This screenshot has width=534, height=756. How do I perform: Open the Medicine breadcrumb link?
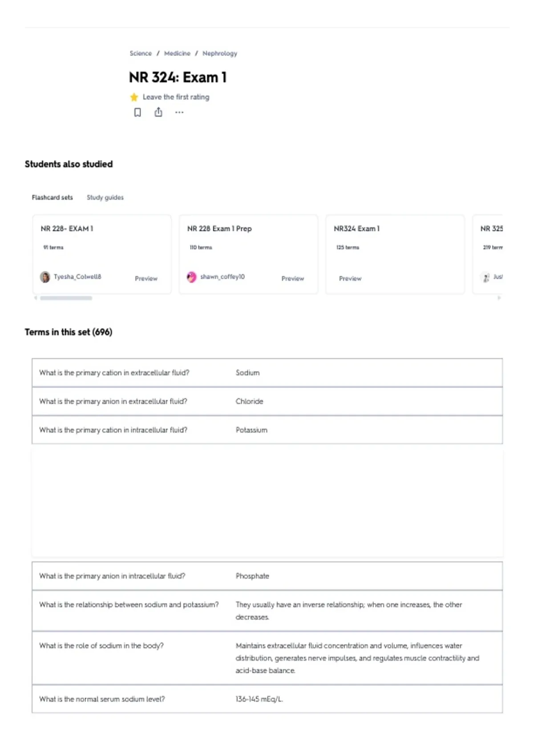(177, 53)
